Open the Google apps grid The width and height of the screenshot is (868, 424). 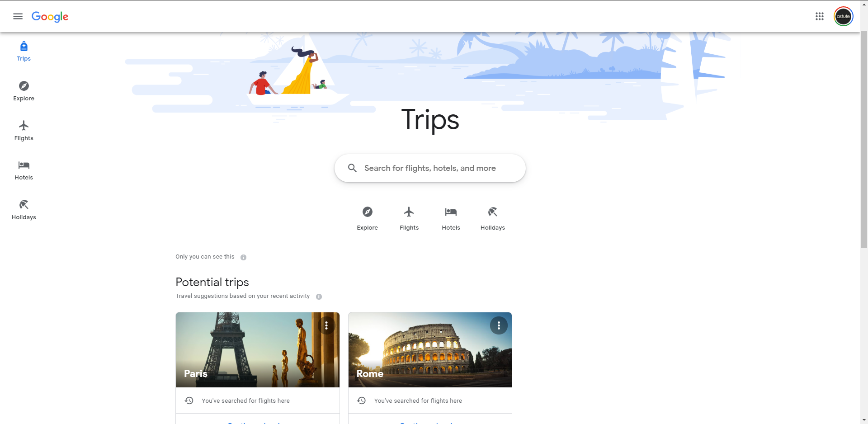coord(819,16)
